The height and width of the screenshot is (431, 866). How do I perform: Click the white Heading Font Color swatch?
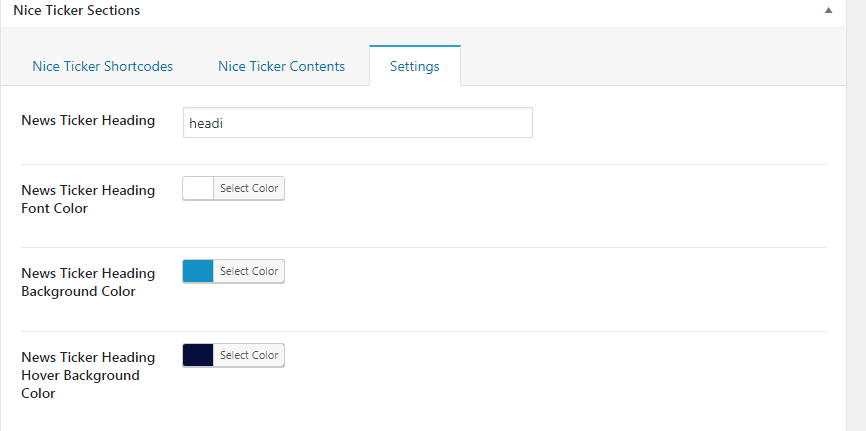(198, 189)
